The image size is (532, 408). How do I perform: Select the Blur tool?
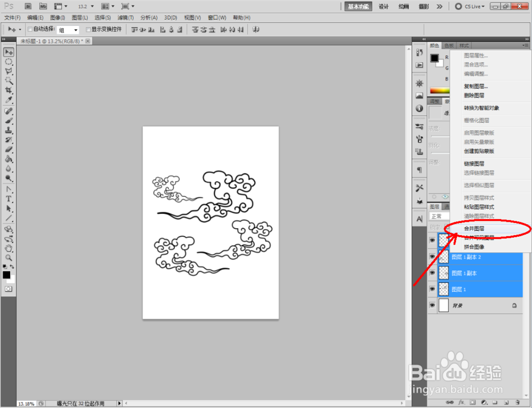coord(9,169)
